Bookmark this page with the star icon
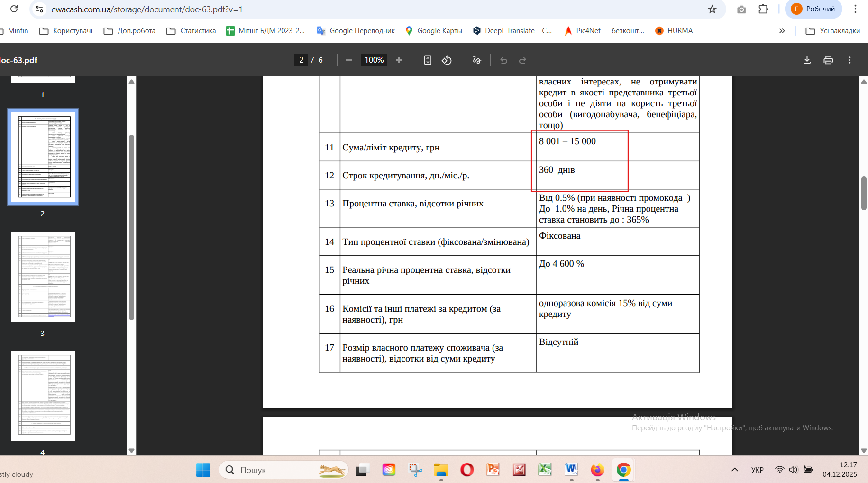868x483 pixels. 712,9
